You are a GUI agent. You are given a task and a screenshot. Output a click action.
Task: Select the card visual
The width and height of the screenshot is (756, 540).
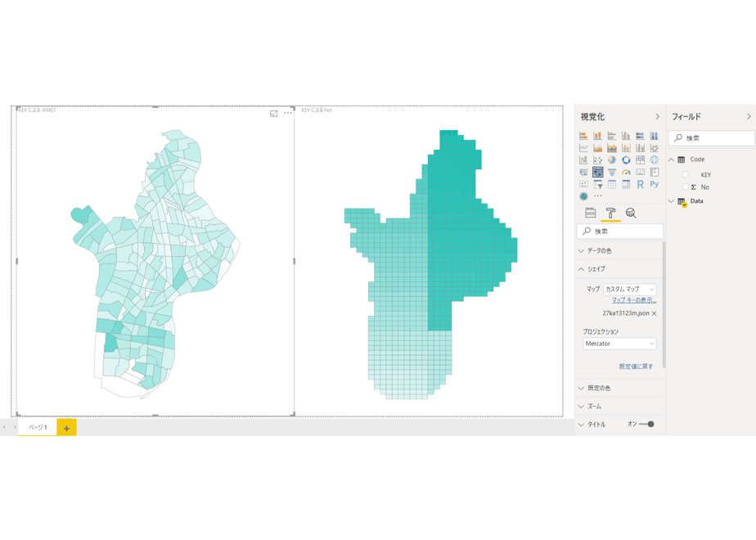point(641,172)
